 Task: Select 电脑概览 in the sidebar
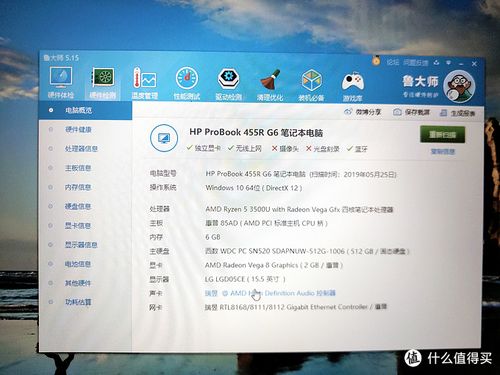[85, 110]
